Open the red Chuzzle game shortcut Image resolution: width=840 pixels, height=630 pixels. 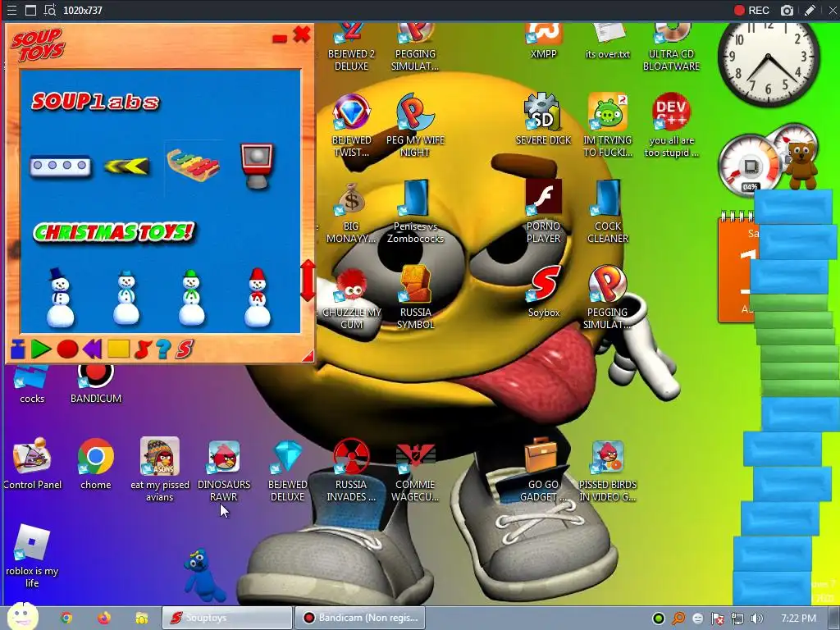(351, 299)
